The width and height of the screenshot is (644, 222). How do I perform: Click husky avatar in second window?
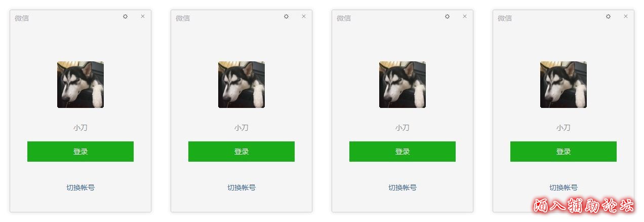[x=241, y=85]
